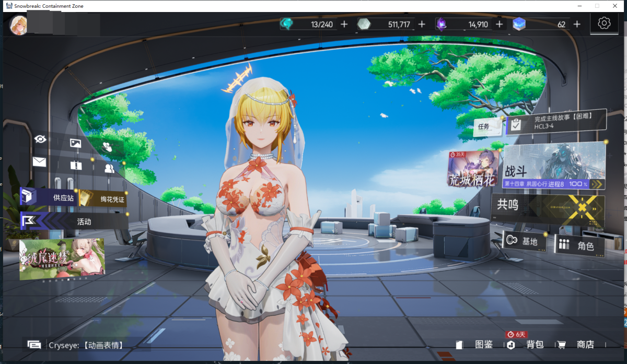Viewport: 627px width, 364px height.
Task: Open the settings gear
Action: coord(605,24)
